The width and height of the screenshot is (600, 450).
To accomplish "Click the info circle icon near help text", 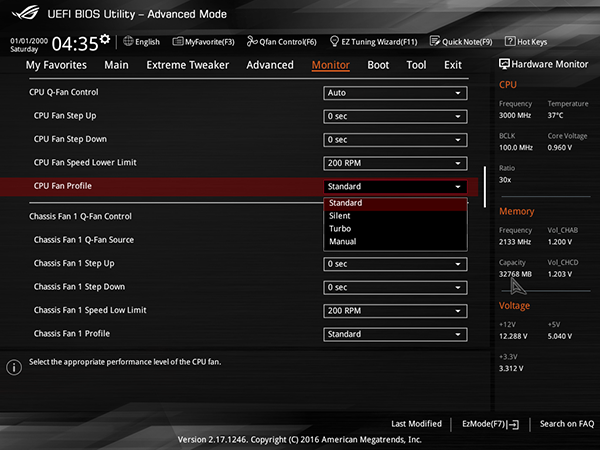I will point(14,367).
